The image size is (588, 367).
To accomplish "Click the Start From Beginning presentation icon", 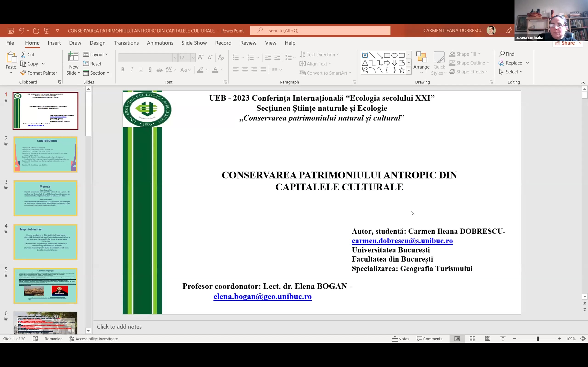I will pos(47,31).
